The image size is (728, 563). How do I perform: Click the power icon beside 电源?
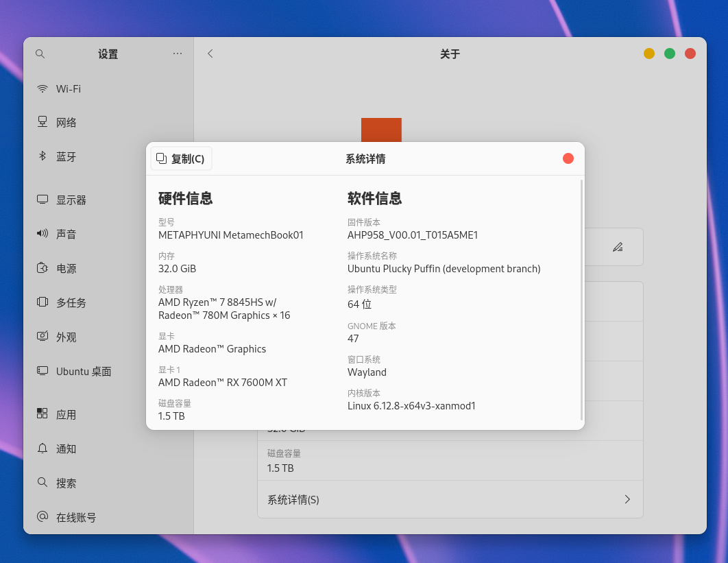(x=43, y=268)
